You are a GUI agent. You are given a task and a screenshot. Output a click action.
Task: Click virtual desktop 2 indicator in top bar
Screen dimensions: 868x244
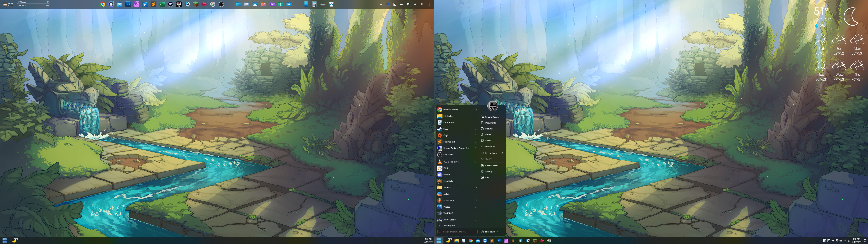[394, 4]
